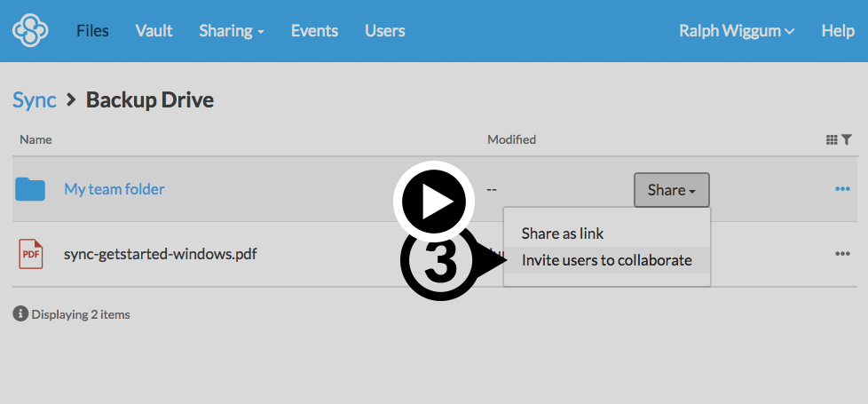Navigate to Sync breadcrumb root
868x404 pixels.
35,99
